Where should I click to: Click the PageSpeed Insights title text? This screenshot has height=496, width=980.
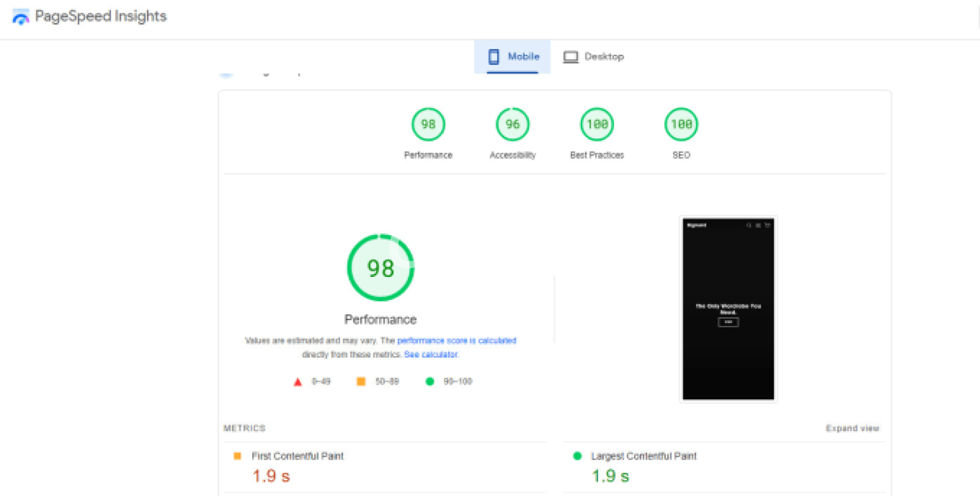101,16
